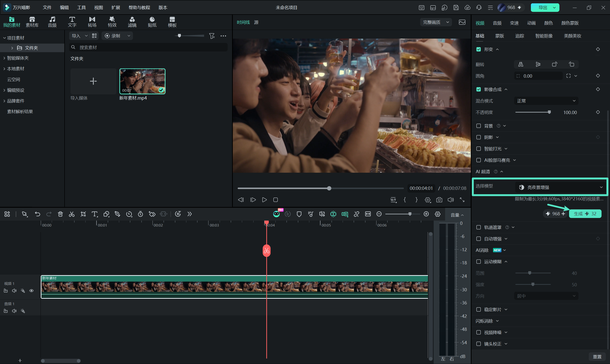Enable the 智能打光 checkbox
Viewport: 610px width, 364px height.
(x=478, y=149)
